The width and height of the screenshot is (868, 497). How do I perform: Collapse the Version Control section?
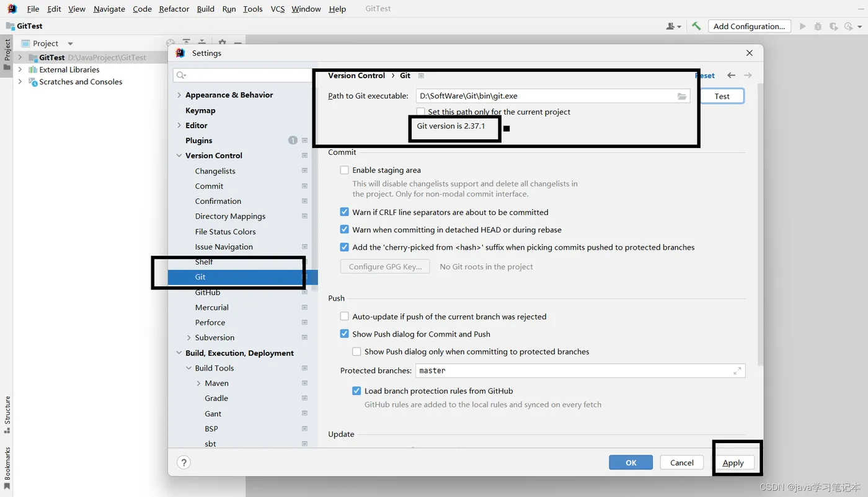(179, 156)
